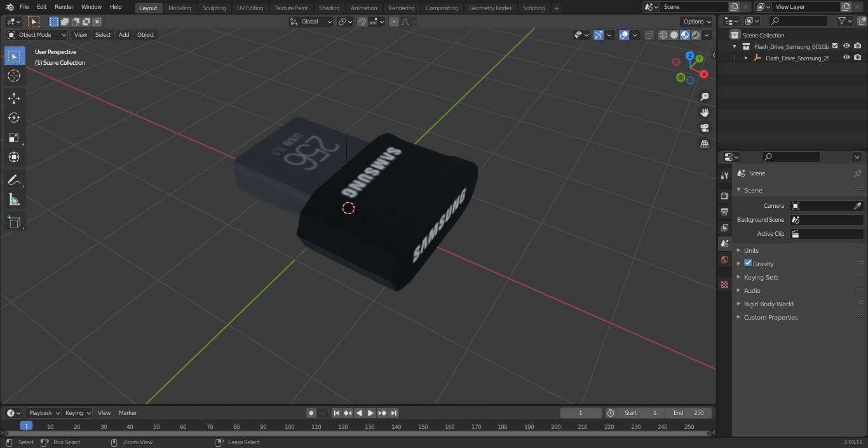Activate the Transform tool
The width and height of the screenshot is (868, 448).
point(15,157)
